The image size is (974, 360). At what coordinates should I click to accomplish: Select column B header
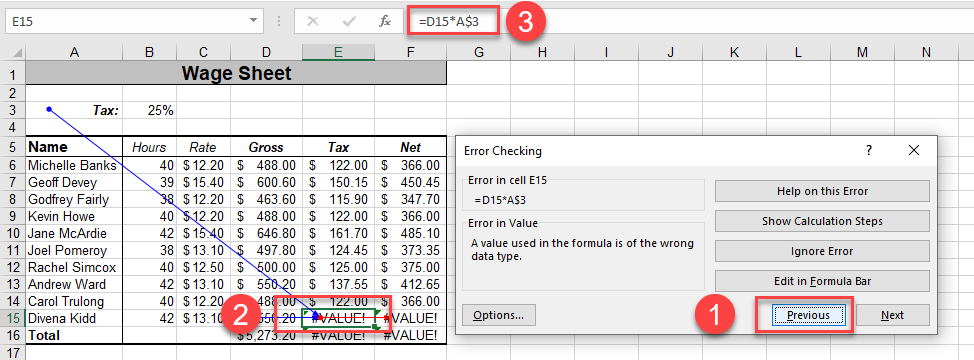(x=149, y=53)
